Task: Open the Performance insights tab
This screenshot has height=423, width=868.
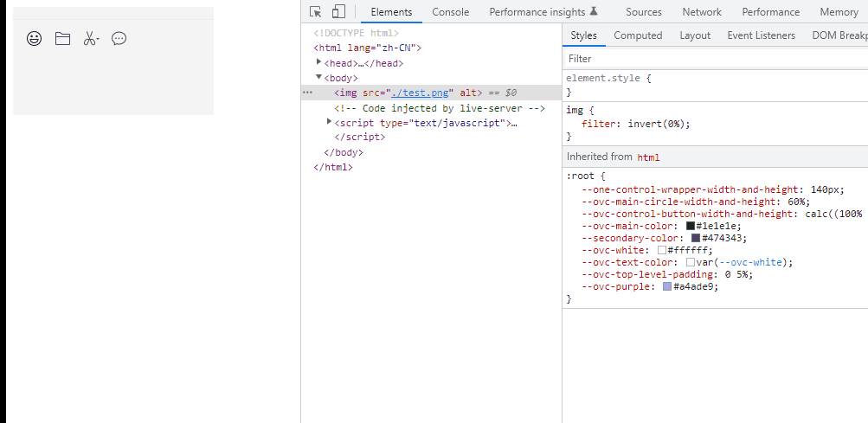Action: coord(537,11)
